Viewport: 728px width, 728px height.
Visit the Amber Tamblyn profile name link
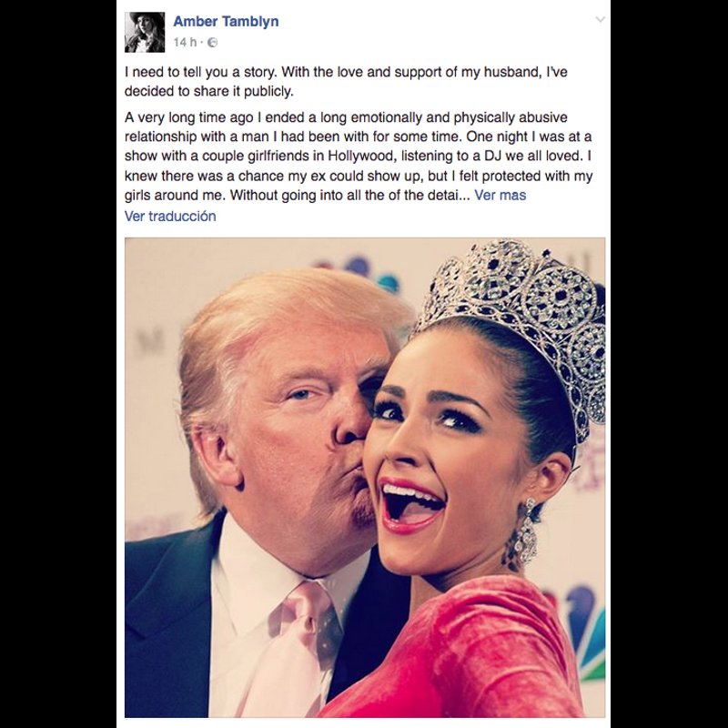pos(226,21)
